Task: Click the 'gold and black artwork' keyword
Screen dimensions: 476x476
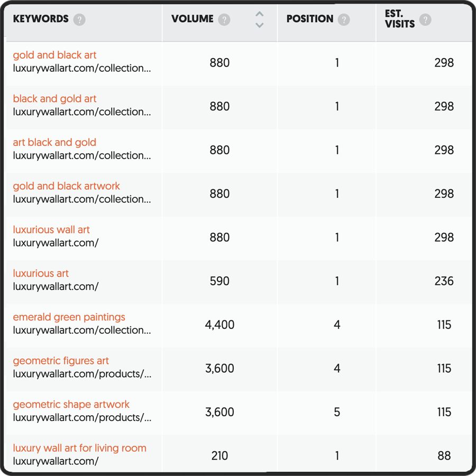Action: coord(66,186)
